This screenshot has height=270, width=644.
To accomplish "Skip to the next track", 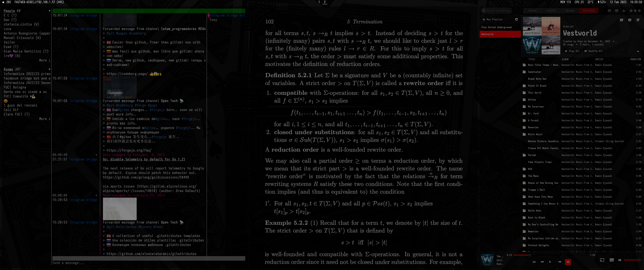I will click(x=560, y=262).
